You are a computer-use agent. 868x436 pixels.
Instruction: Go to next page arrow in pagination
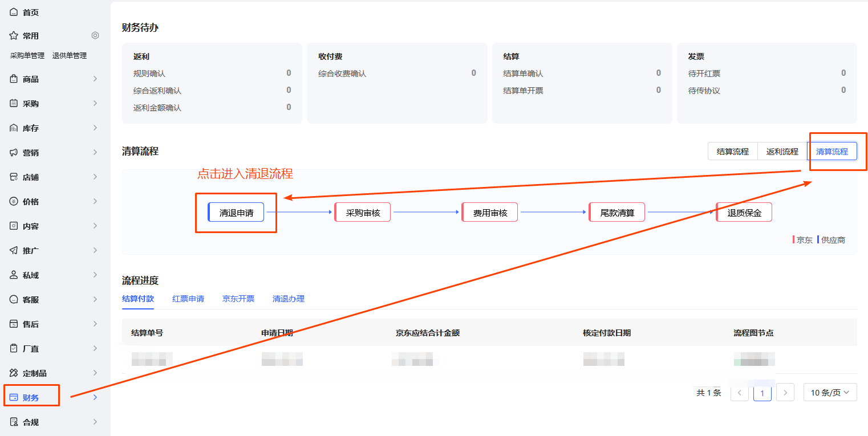tap(785, 392)
